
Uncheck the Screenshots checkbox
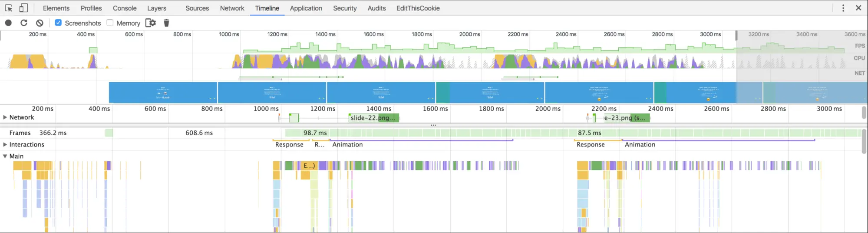point(58,23)
